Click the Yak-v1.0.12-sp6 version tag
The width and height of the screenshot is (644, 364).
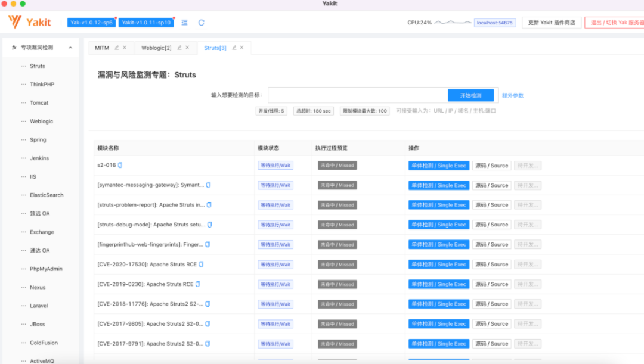tap(92, 23)
